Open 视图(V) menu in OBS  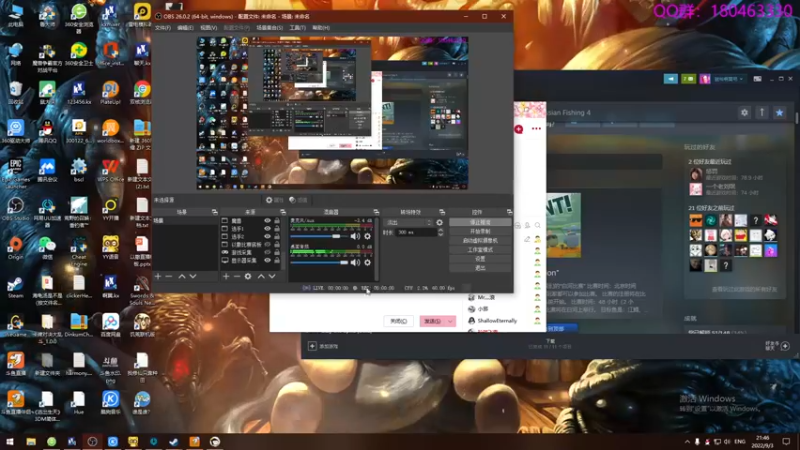(x=208, y=28)
